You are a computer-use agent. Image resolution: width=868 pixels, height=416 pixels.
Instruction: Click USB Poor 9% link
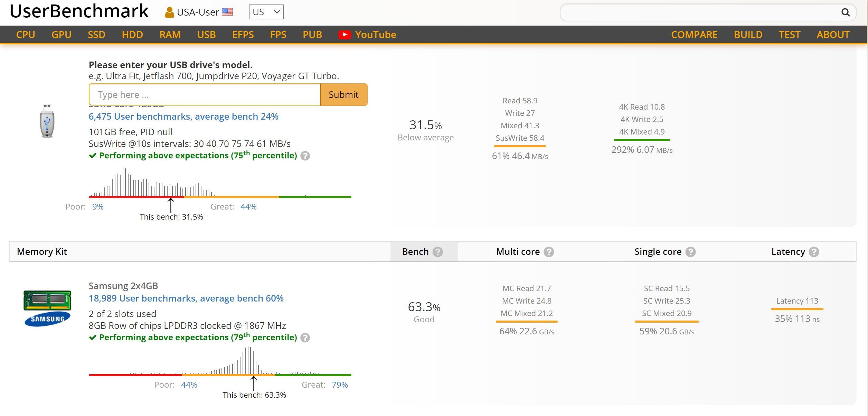click(98, 207)
